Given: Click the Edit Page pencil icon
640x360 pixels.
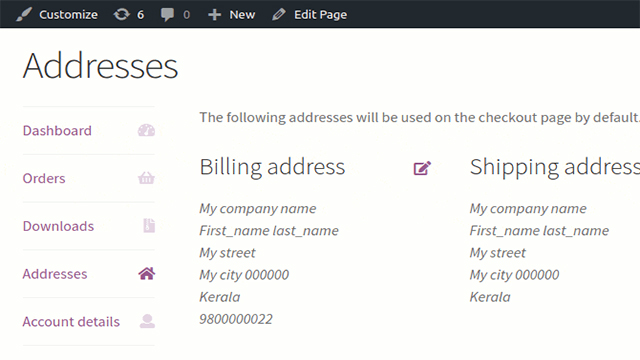Looking at the screenshot, I should pyautogui.click(x=279, y=15).
